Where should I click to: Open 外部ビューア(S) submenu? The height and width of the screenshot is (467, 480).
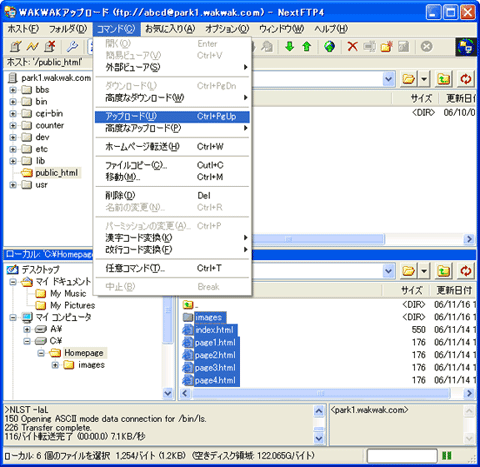(x=172, y=67)
